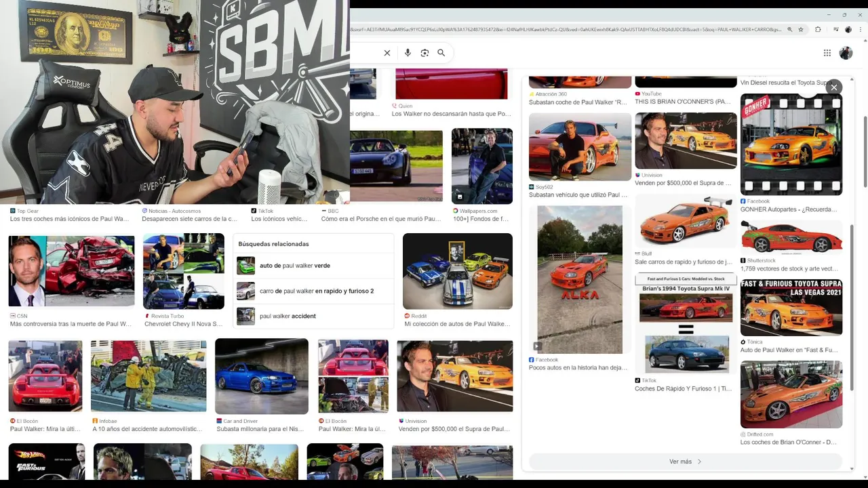Click the magnifier search button
Screen dimensions: 868x488
click(441, 53)
